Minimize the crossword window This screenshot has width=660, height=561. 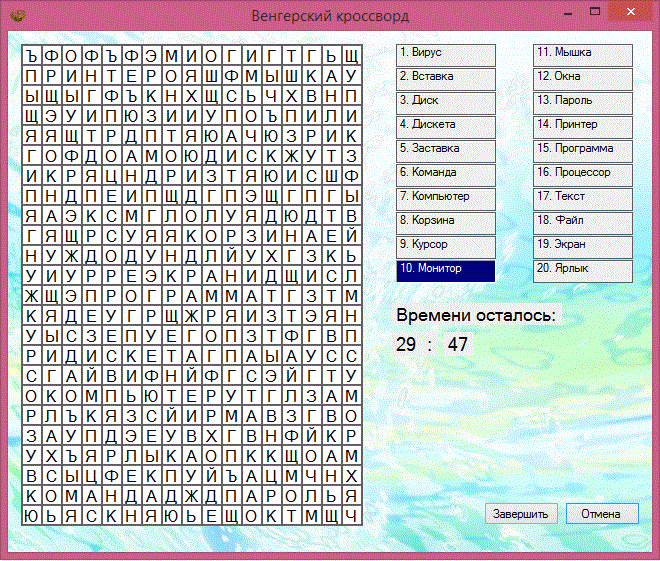pyautogui.click(x=563, y=12)
